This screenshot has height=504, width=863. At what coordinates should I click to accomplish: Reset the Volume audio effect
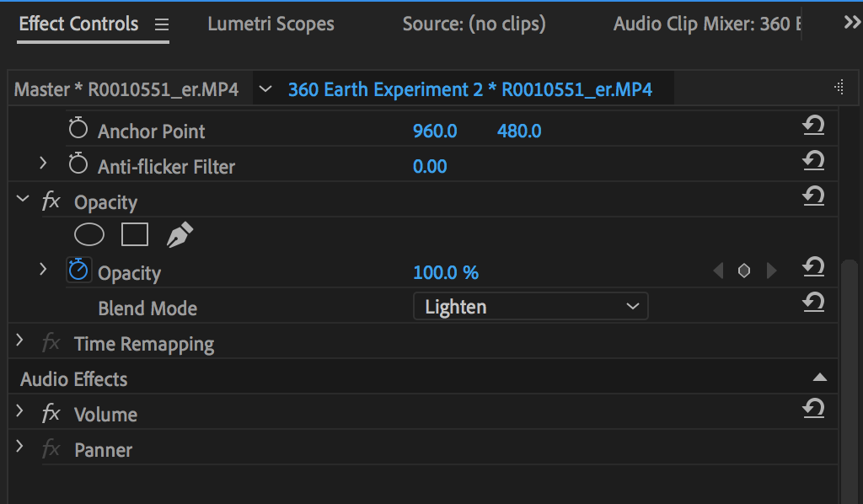(x=813, y=410)
